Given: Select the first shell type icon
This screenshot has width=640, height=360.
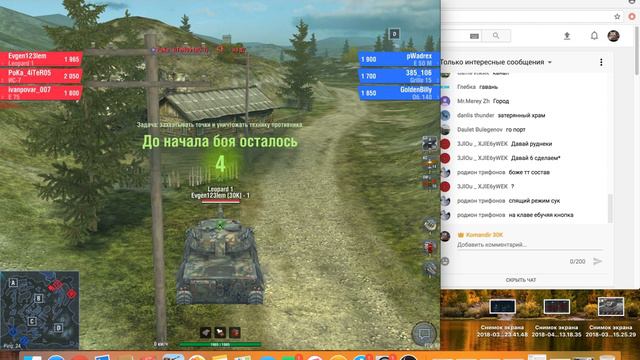Looking at the screenshot, I should coord(429,144).
